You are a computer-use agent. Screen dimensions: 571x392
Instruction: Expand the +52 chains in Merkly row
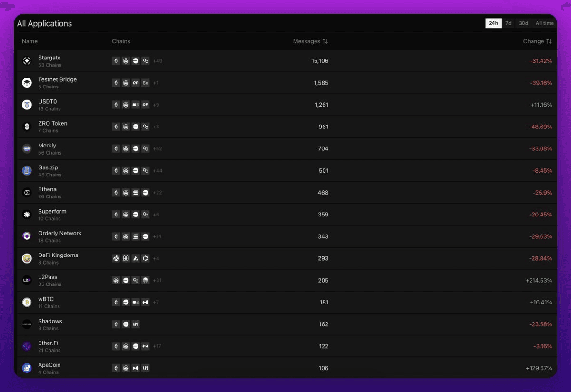point(158,149)
